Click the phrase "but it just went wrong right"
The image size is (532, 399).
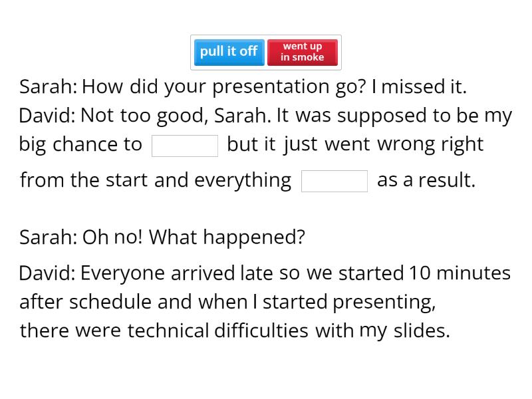click(x=355, y=145)
